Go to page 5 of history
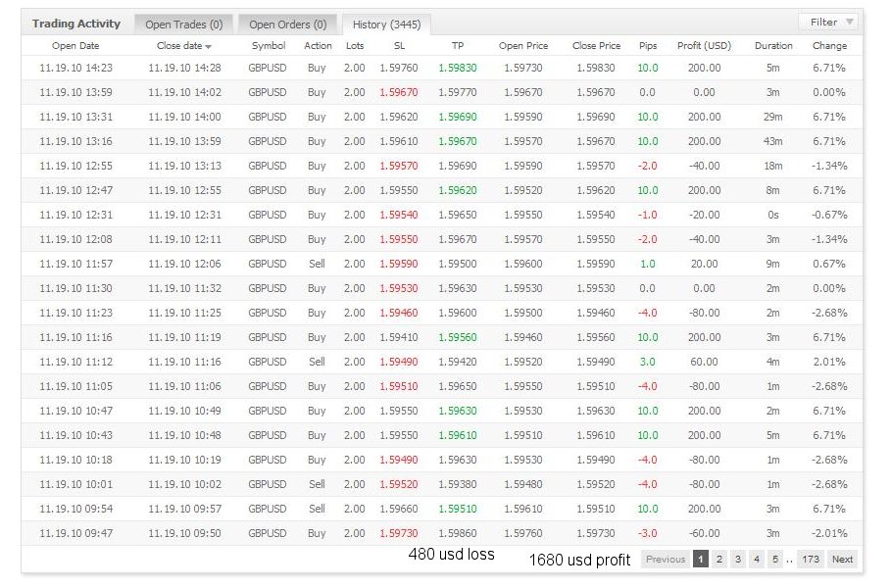Screen dimensions: 891x588 click(x=774, y=559)
